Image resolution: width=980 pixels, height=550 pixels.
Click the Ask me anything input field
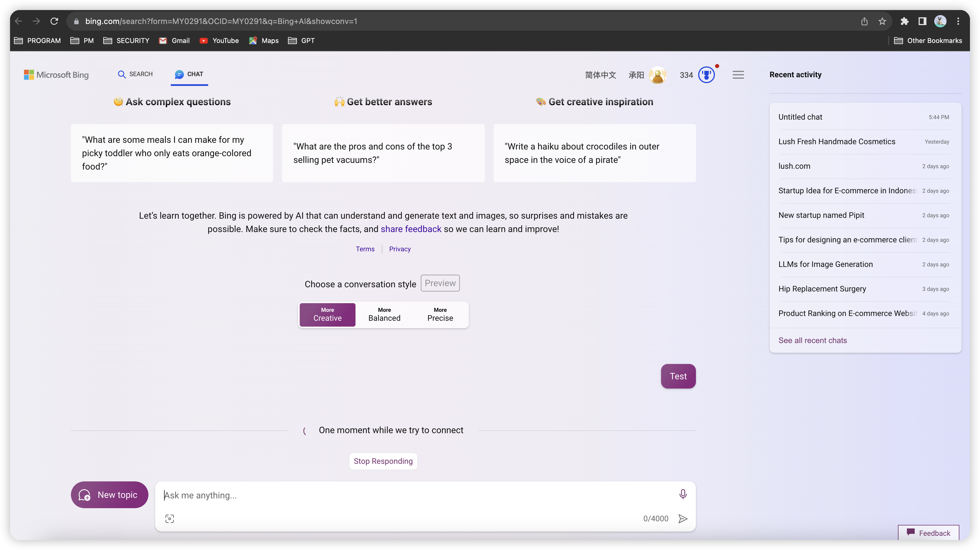380,495
